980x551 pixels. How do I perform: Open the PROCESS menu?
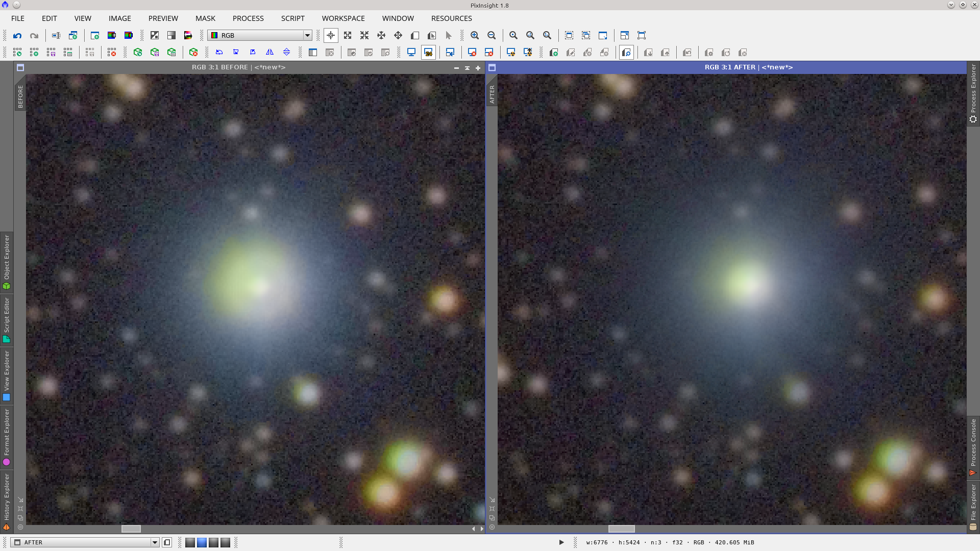(248, 18)
